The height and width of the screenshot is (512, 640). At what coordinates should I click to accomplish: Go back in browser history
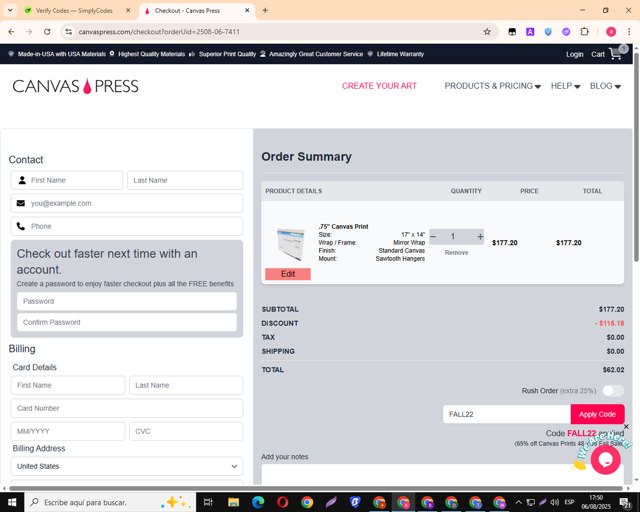pos(11,31)
